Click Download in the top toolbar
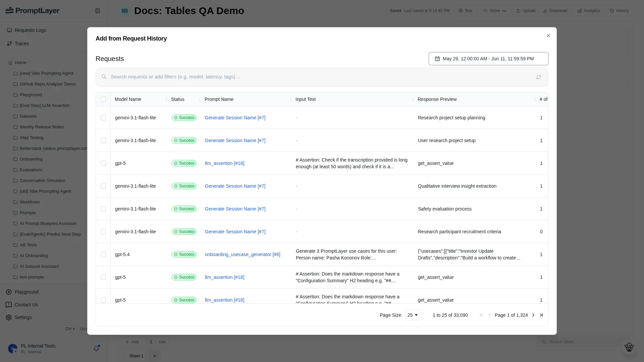Image resolution: width=644 pixels, height=362 pixels. coord(555,11)
